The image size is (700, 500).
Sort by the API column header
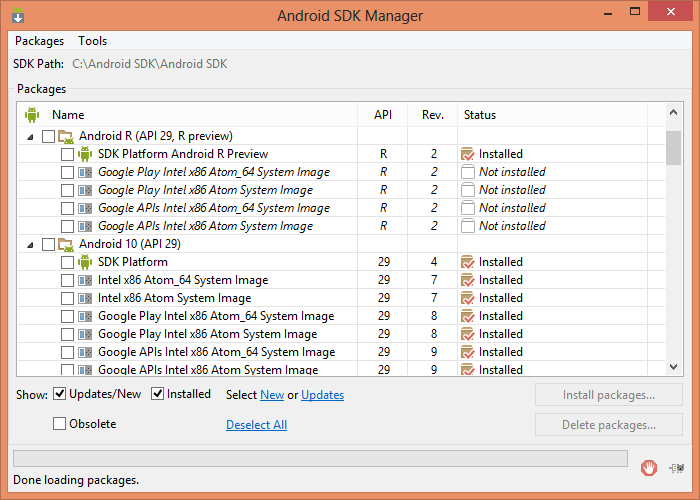383,115
